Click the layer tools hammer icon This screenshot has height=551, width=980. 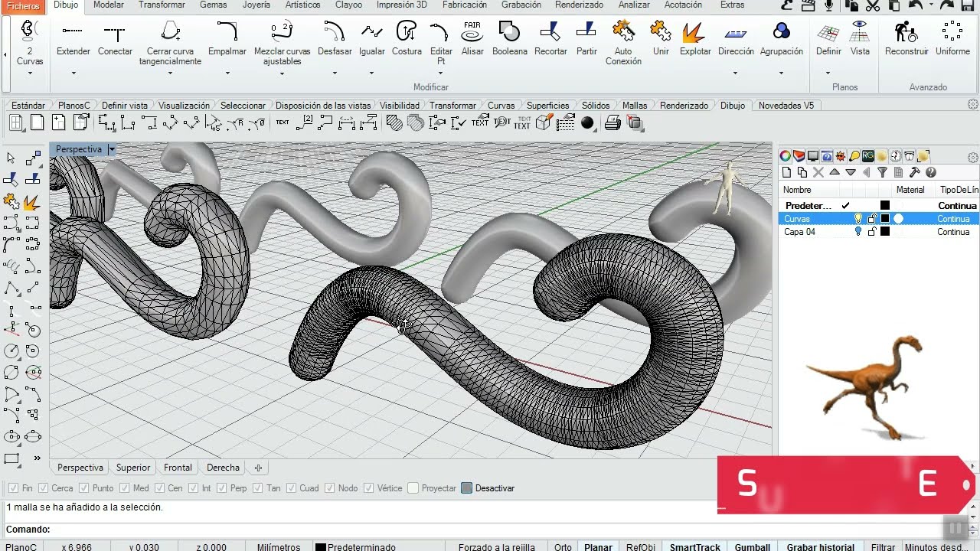pos(915,173)
